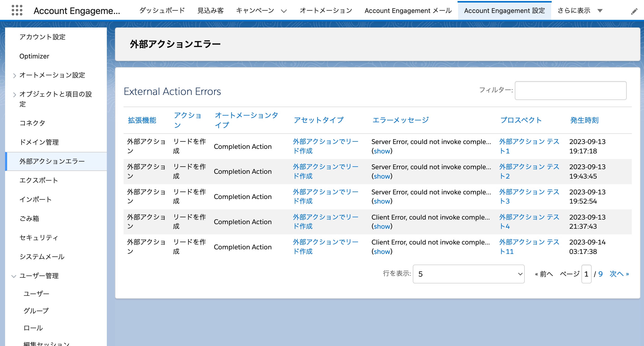The height and width of the screenshot is (346, 644).
Task: Open the App Launcher dots icon
Action: tap(17, 10)
